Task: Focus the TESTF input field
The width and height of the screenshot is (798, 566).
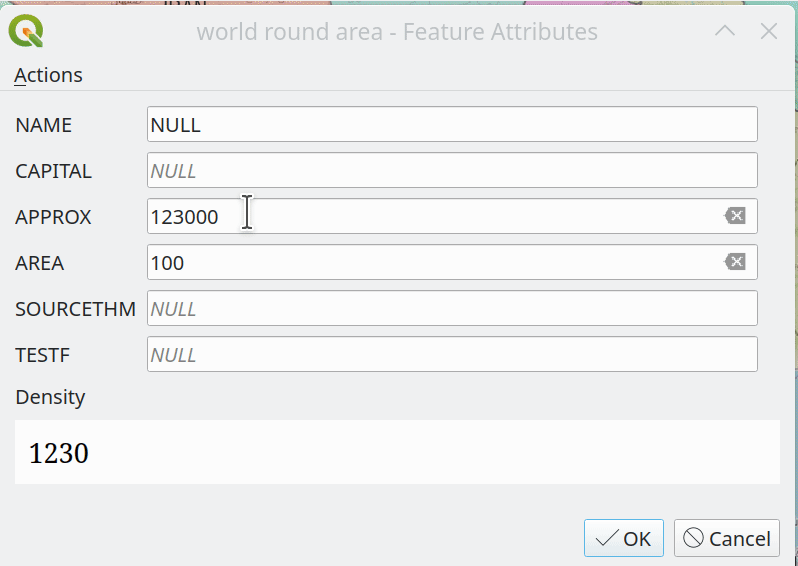Action: tap(450, 355)
